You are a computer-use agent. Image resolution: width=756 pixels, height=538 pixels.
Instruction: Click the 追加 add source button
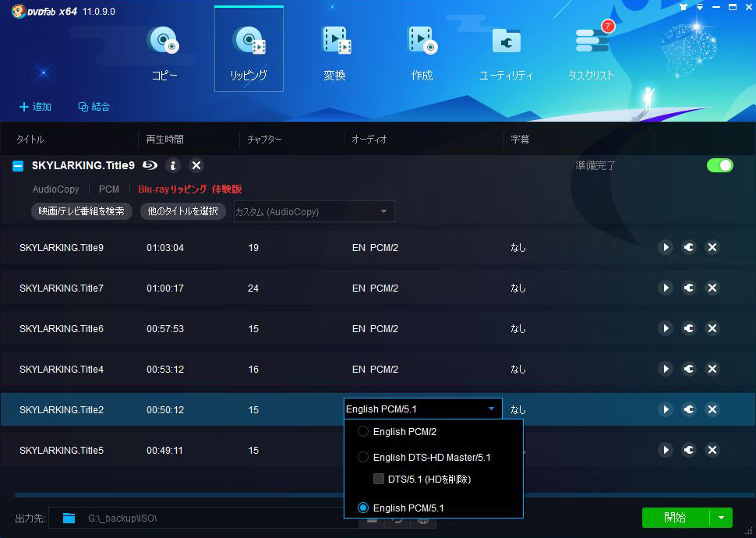pos(35,107)
